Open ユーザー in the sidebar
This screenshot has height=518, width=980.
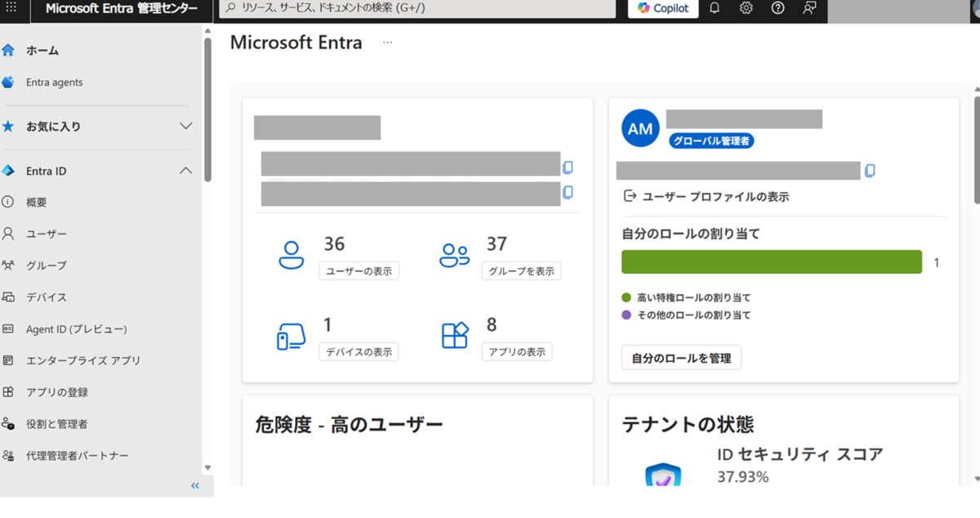[47, 234]
